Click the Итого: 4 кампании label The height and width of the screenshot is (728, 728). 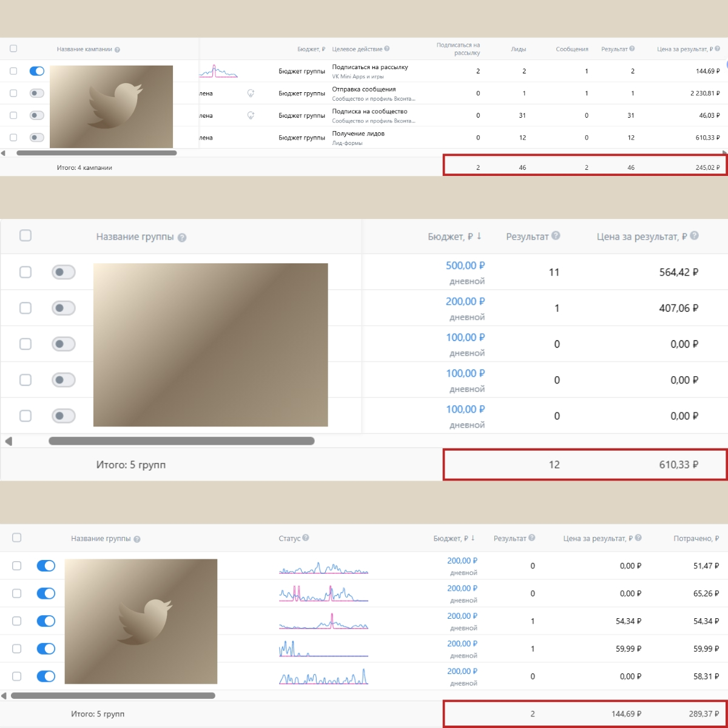pyautogui.click(x=84, y=167)
